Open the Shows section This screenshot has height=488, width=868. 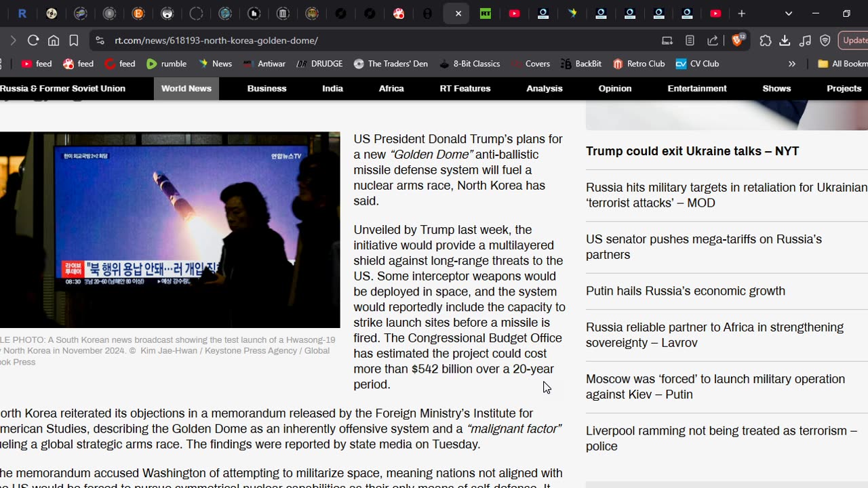[x=776, y=89]
